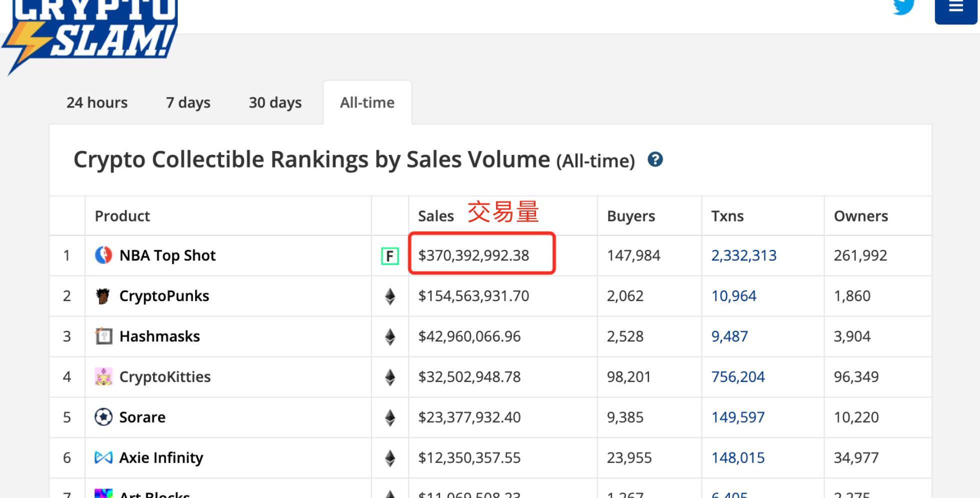Click the Hashmasks product icon
This screenshot has width=980, height=498.
point(103,336)
